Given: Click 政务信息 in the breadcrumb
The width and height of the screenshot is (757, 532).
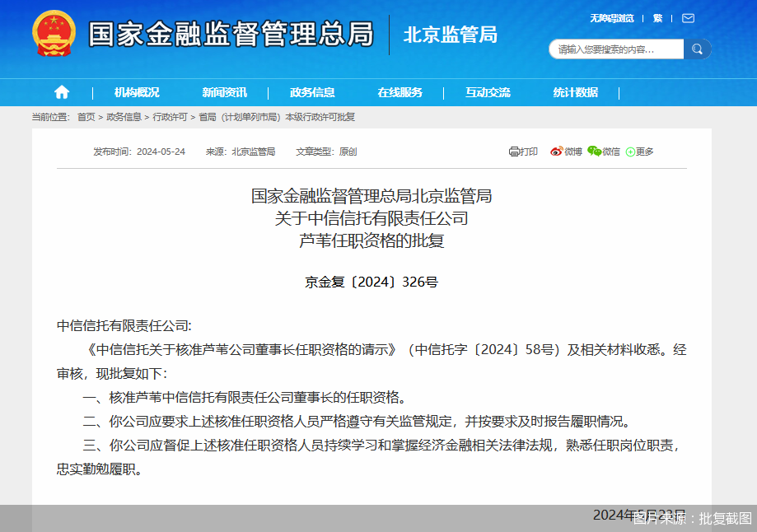Looking at the screenshot, I should [124, 117].
